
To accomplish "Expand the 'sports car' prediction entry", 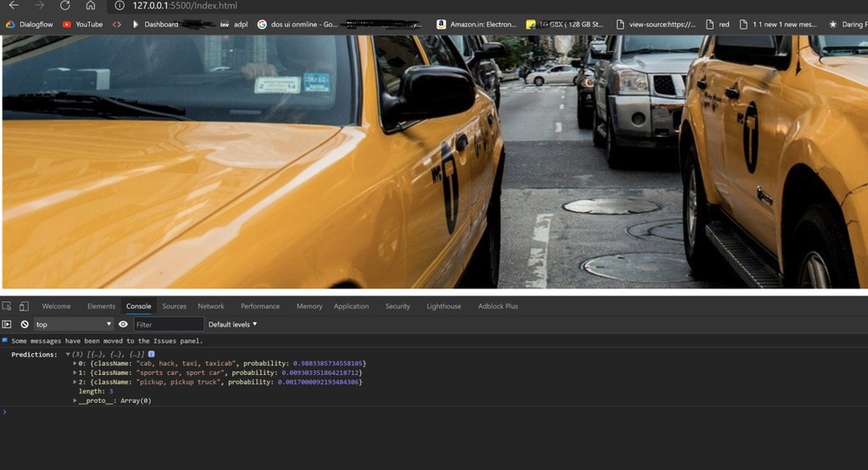I will (x=75, y=373).
